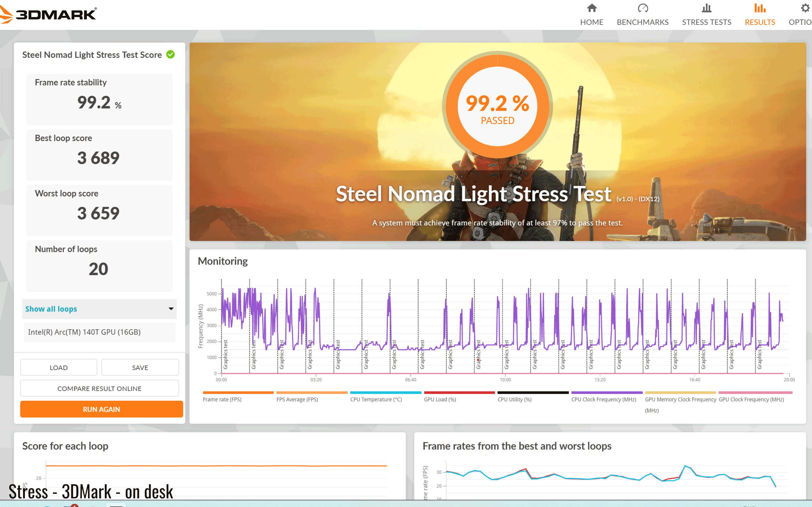Open the Stress Tests bar-chart icon

[x=706, y=8]
